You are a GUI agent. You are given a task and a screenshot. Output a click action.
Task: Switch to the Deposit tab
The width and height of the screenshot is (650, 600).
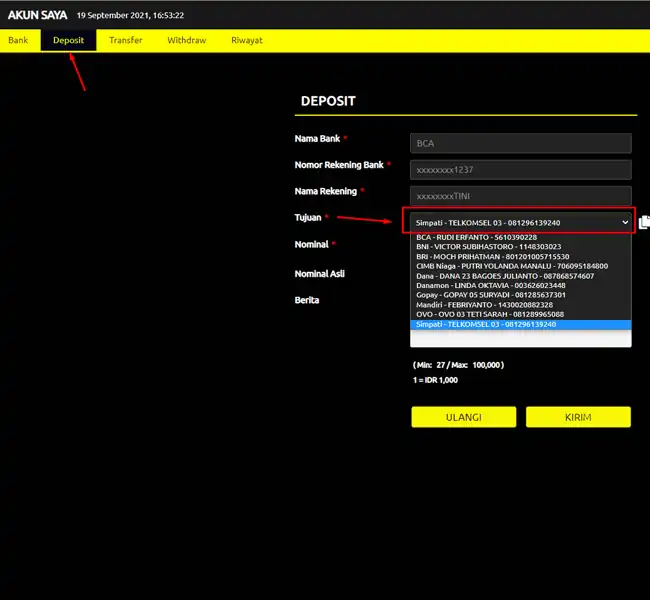coord(68,40)
